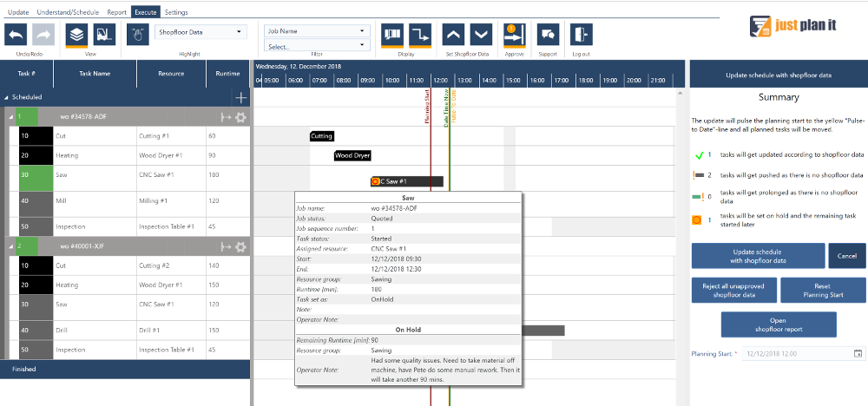
Task: Open the Shopfloor Data highlight dropdown
Action: coord(201,32)
